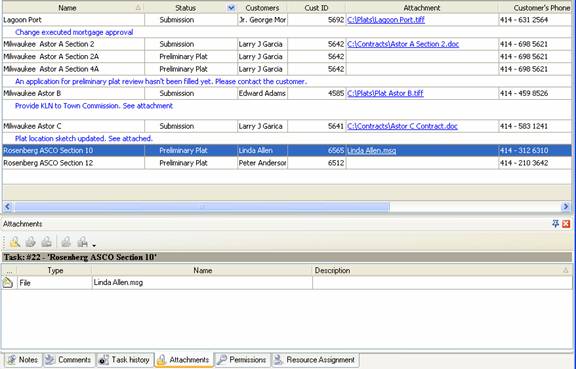The image size is (576, 369).
Task: Click the customer cell 'Peter Anderson'
Action: click(262, 163)
